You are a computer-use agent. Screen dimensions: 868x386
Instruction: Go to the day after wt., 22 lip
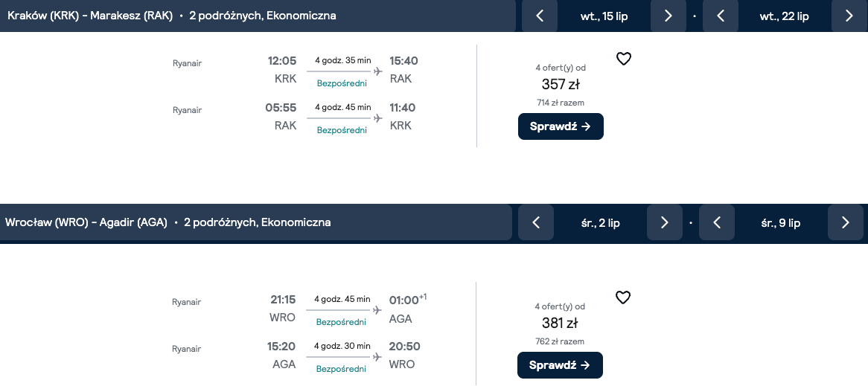(849, 16)
